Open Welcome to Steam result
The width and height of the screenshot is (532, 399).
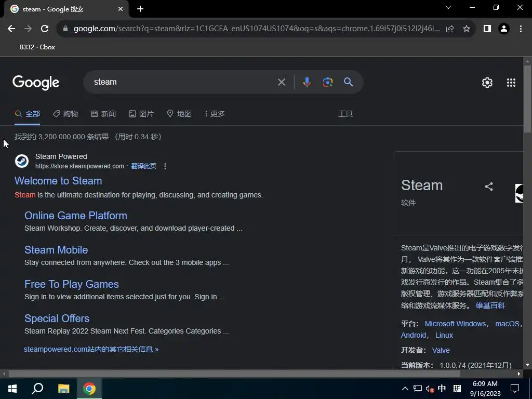tap(58, 181)
